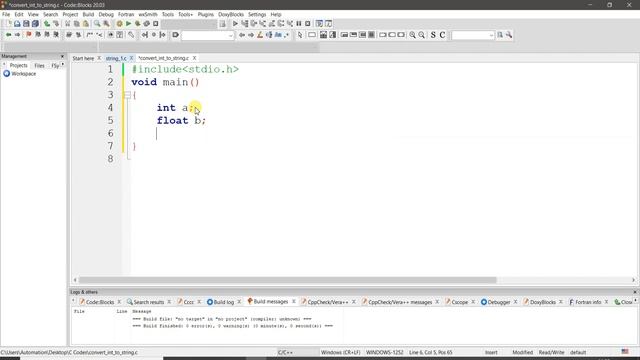Click the Find magnifier icon
Image resolution: width=640 pixels, height=360 pixels.
pos(97,24)
